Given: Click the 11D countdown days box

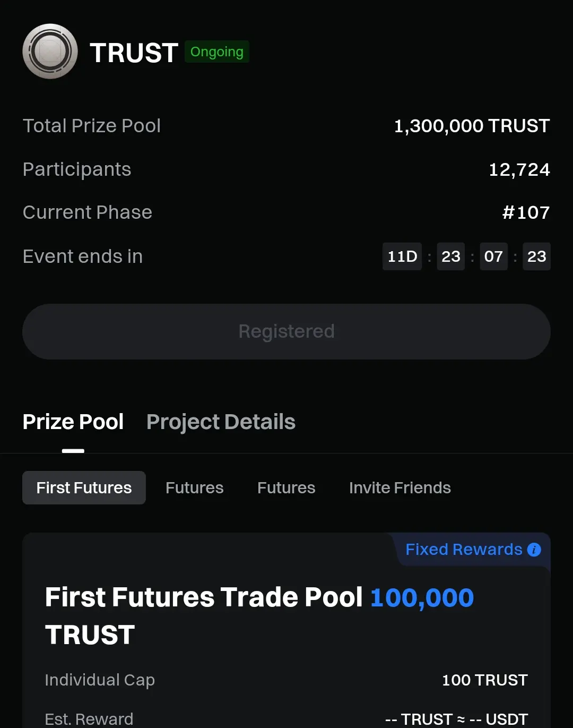Looking at the screenshot, I should coord(402,256).
